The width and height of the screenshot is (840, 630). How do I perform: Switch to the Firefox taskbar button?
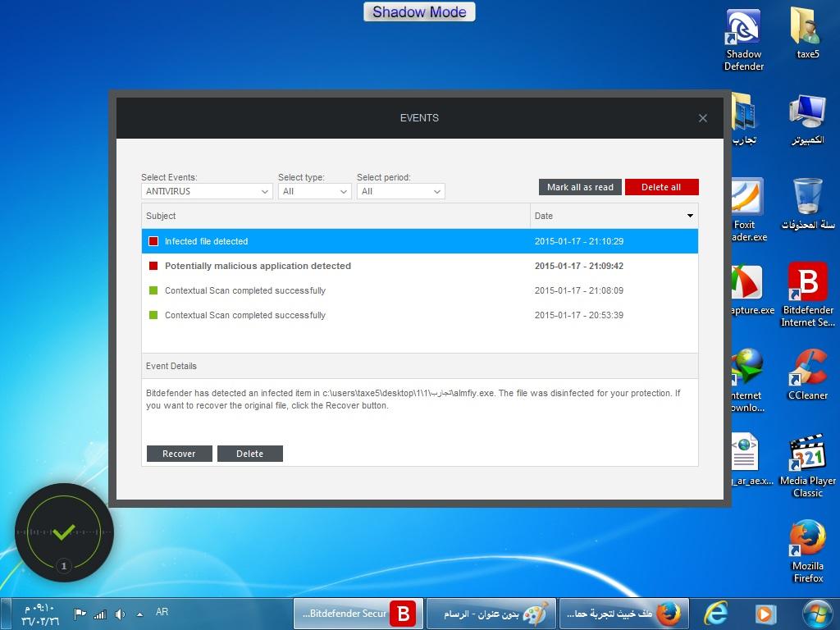click(623, 614)
